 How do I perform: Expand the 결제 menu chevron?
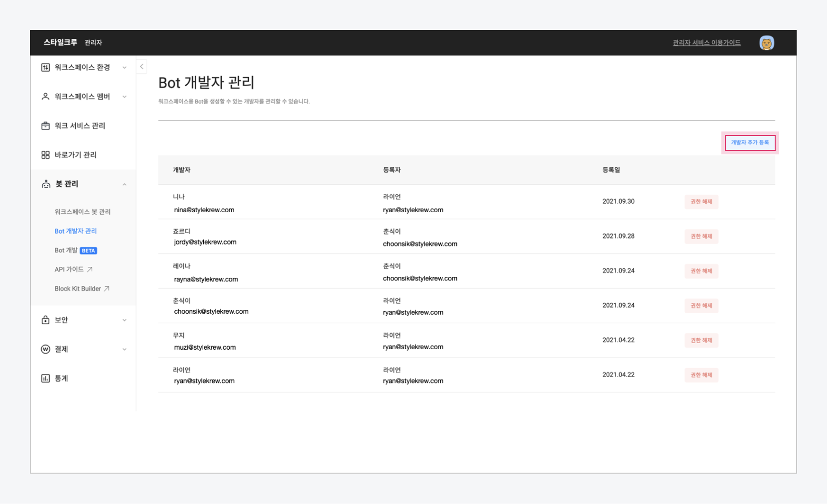point(125,349)
